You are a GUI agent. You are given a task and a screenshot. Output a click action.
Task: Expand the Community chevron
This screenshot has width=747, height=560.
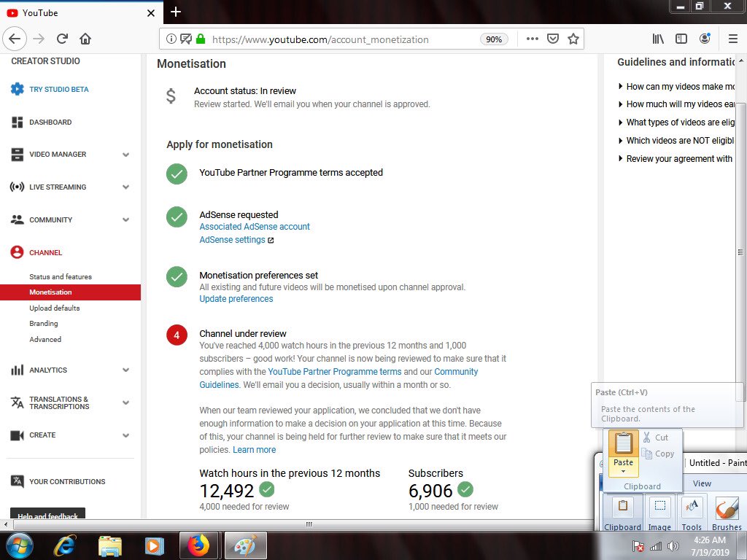(x=125, y=220)
